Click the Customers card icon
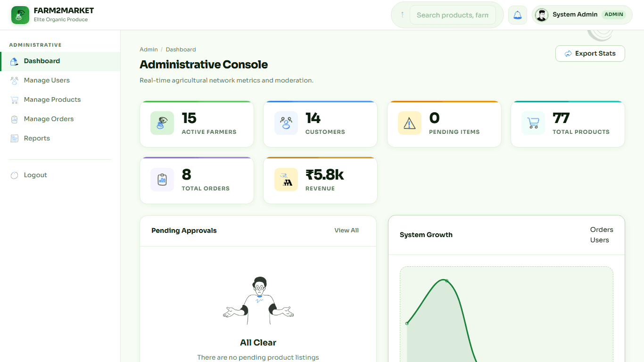 click(x=286, y=123)
